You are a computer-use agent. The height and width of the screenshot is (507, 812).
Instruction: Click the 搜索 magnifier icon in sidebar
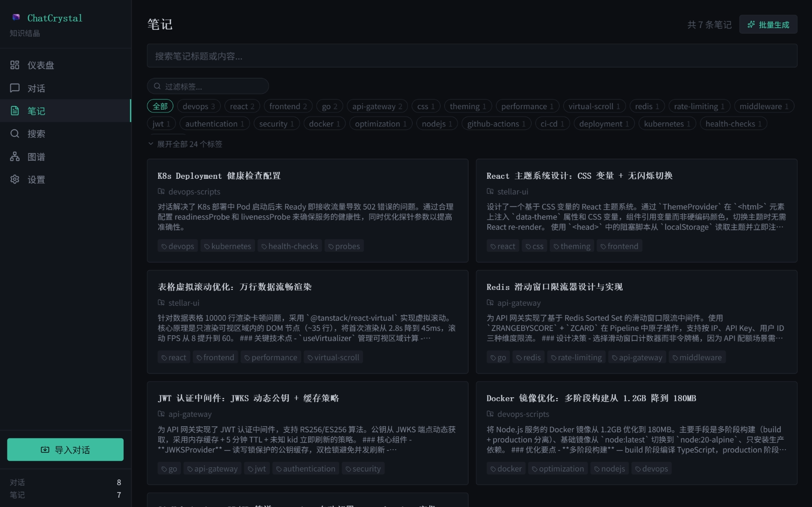(14, 134)
